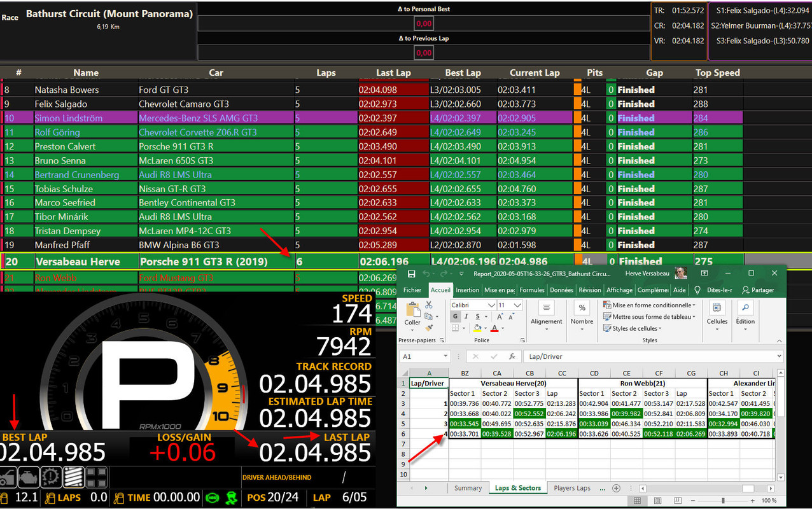Click the Excel vertical scrollbar down arrow
812x509 pixels.
pyautogui.click(x=780, y=477)
